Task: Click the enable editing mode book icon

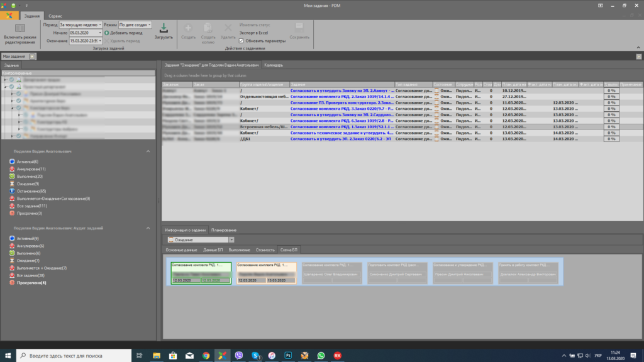Action: [x=19, y=28]
